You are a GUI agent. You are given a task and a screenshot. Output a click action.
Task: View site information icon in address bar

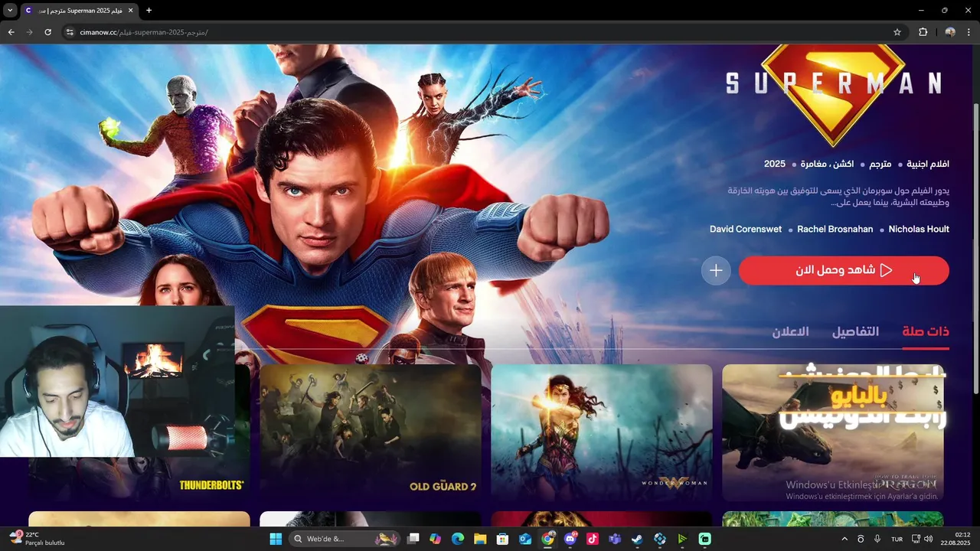70,32
